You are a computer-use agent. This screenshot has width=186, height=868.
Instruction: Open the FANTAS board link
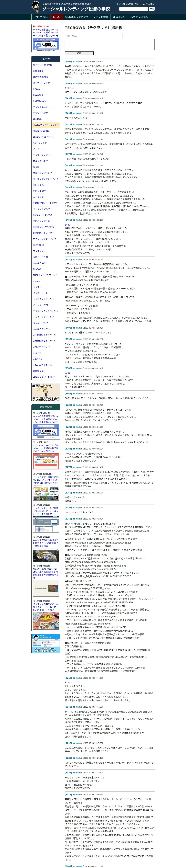point(46,269)
